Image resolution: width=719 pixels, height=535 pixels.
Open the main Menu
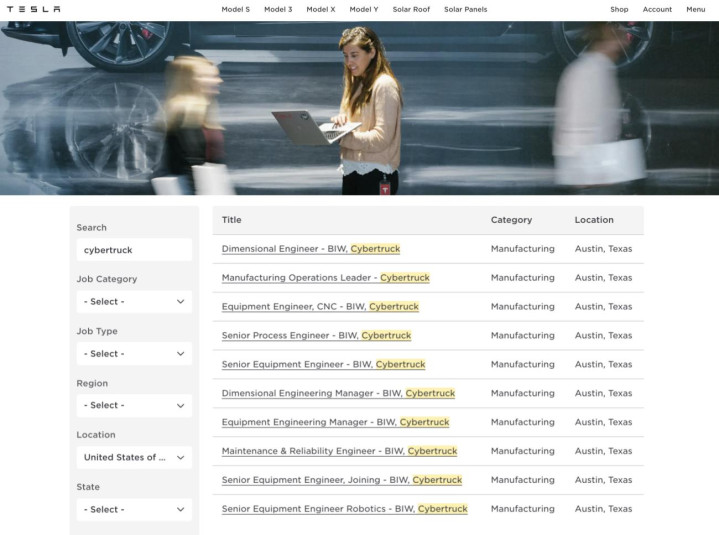click(696, 9)
